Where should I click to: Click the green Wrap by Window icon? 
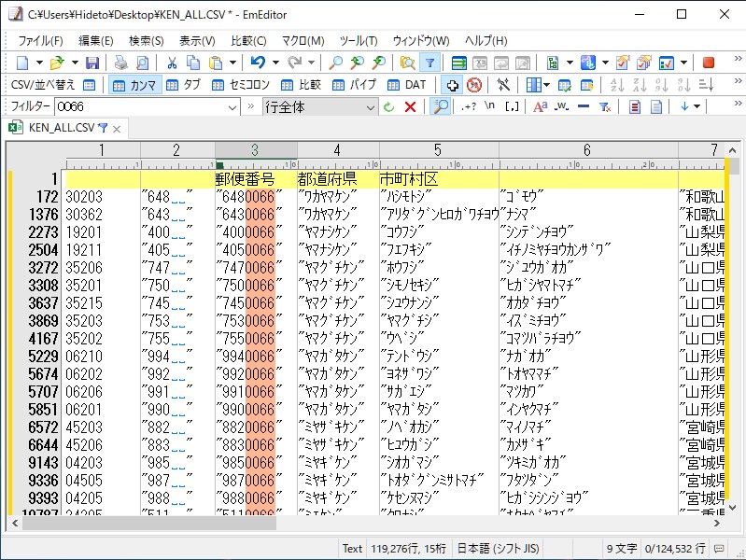tap(458, 63)
